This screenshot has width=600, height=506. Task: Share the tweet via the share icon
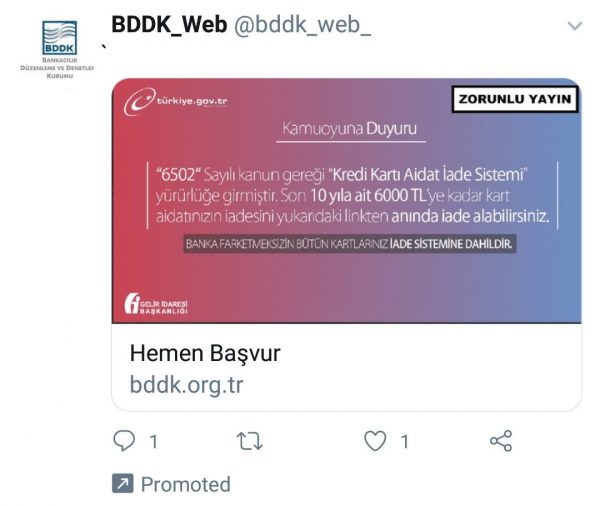pyautogui.click(x=501, y=441)
